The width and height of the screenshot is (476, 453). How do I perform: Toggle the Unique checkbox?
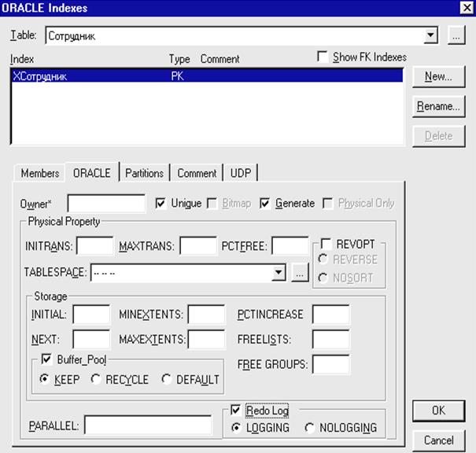161,203
